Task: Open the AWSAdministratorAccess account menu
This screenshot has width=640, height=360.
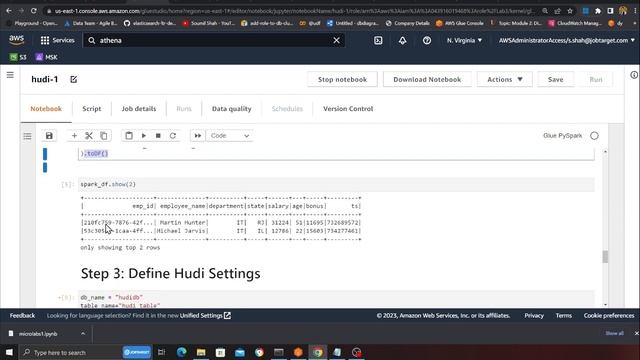Action: click(x=567, y=40)
